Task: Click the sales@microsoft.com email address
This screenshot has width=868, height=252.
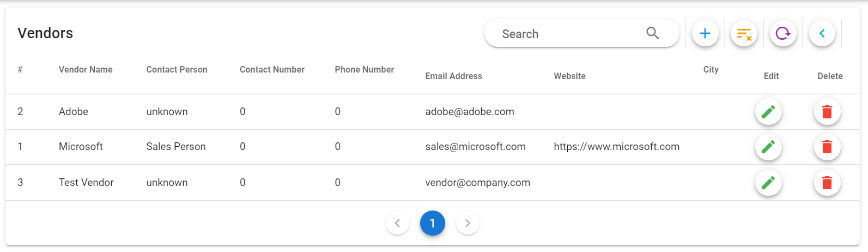Action: pos(475,147)
